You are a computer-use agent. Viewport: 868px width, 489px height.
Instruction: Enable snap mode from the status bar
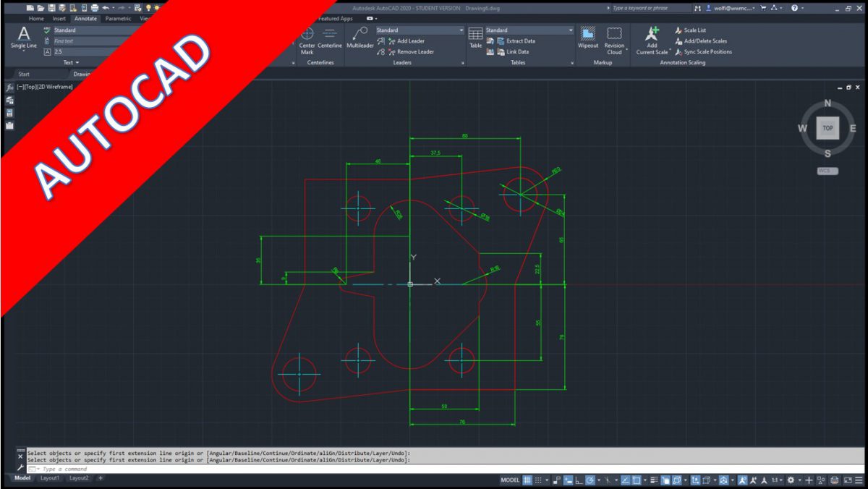[x=539, y=479]
